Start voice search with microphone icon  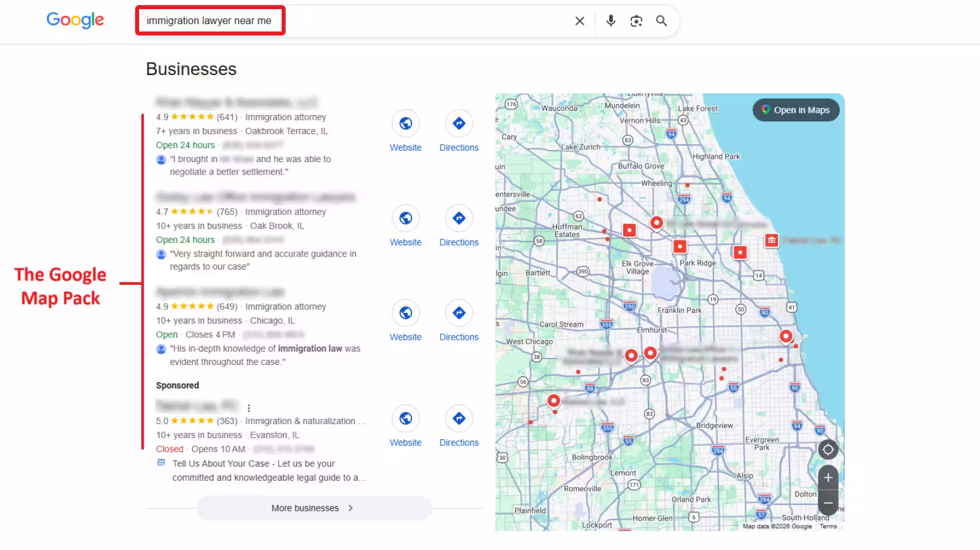611,21
